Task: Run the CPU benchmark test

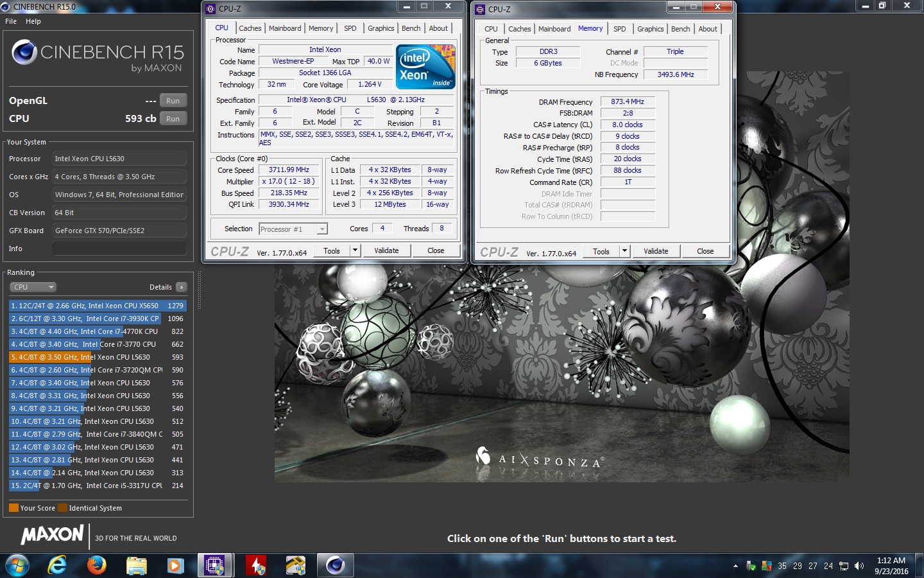Action: tap(173, 119)
